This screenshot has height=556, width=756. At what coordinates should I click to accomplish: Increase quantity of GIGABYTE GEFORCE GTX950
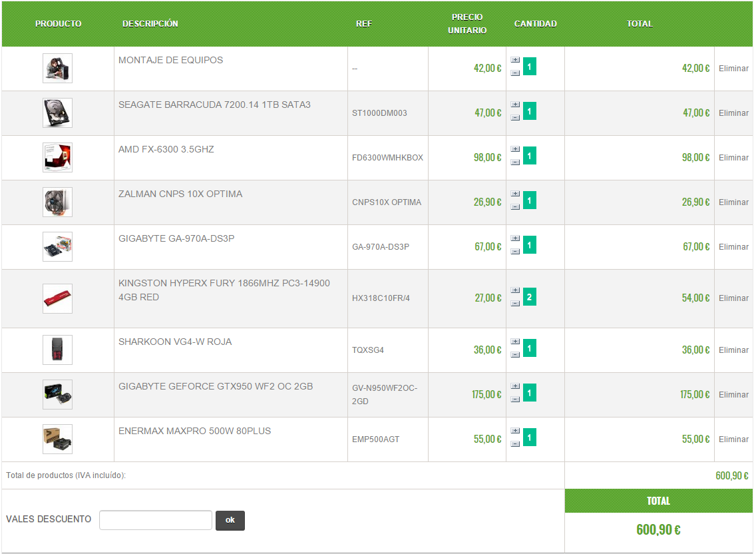coord(515,387)
